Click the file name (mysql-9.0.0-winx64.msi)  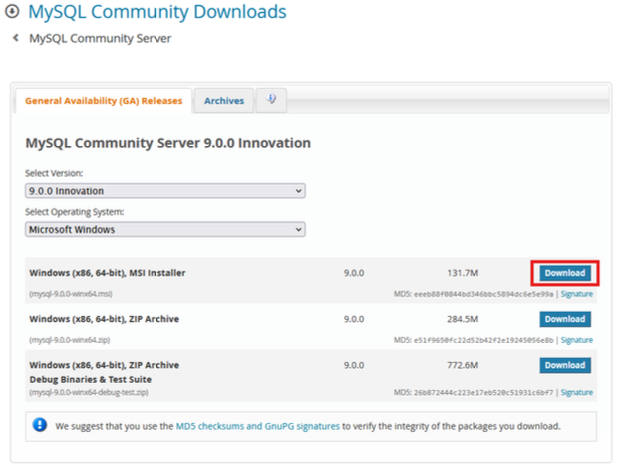[x=71, y=294]
